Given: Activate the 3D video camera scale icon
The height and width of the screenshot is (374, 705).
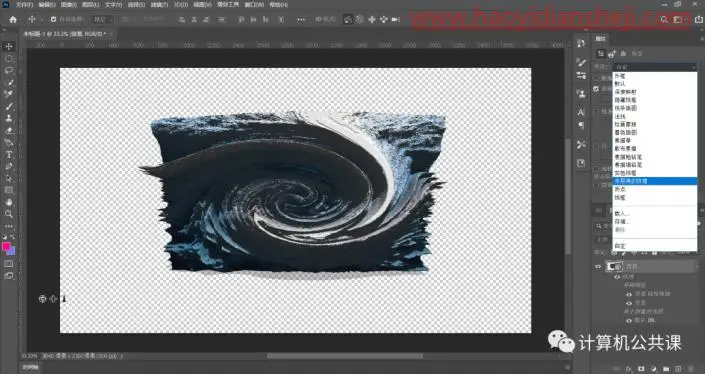Looking at the screenshot, I should pos(396,19).
